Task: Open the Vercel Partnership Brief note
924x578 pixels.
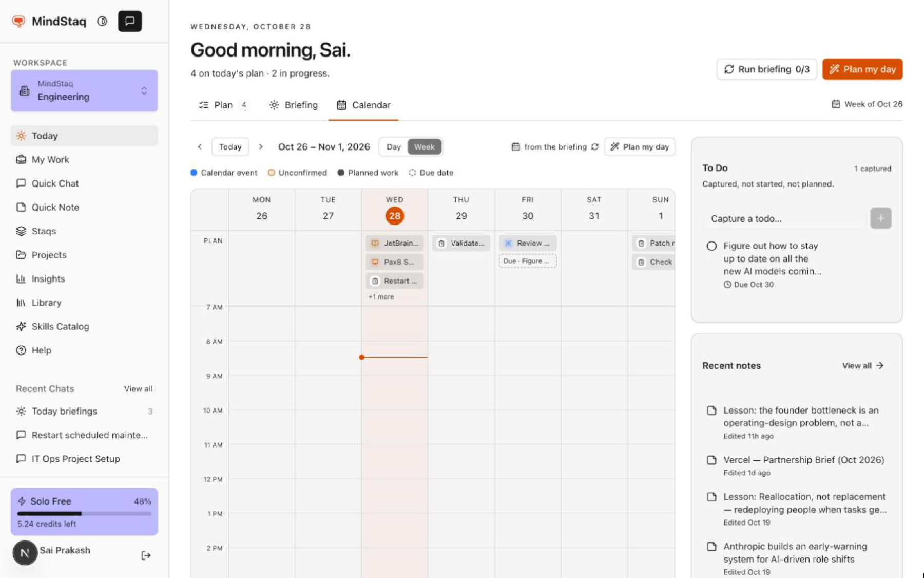Action: click(x=797, y=465)
